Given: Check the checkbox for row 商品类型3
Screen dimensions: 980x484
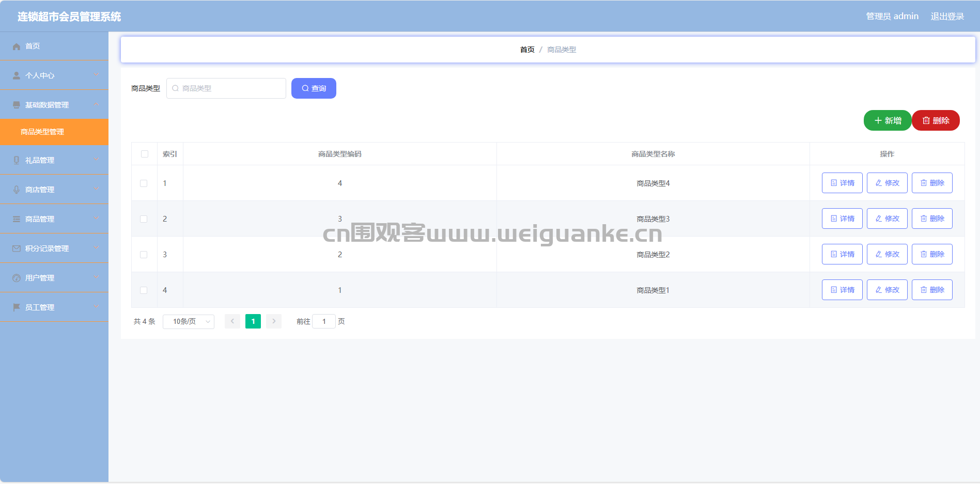Looking at the screenshot, I should [x=144, y=219].
